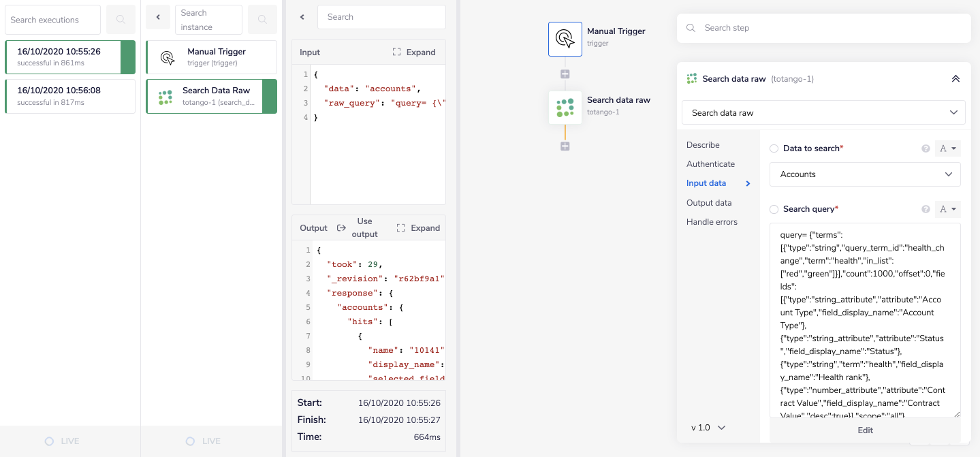Click the Edit button below the query
This screenshot has width=980, height=457.
point(865,430)
